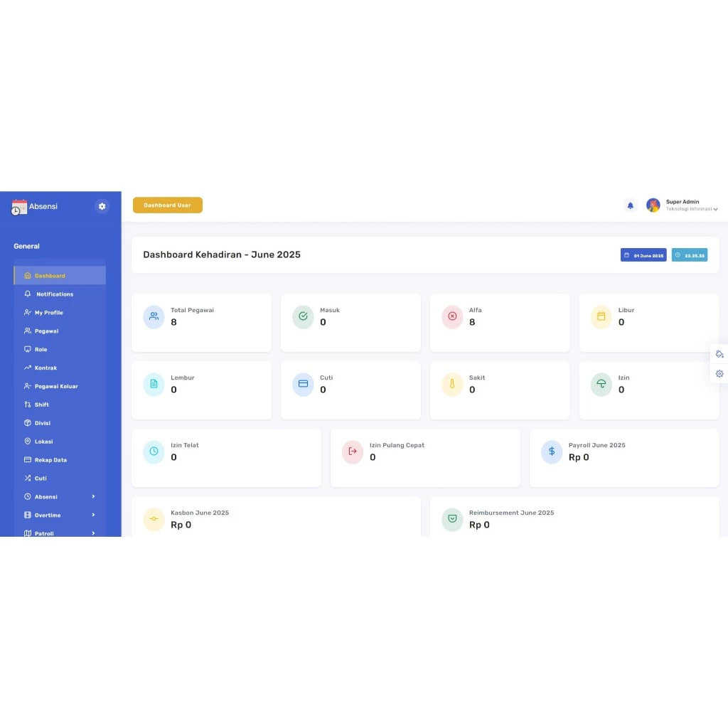
Task: Open Rekap Data from the sidebar
Action: (50, 460)
